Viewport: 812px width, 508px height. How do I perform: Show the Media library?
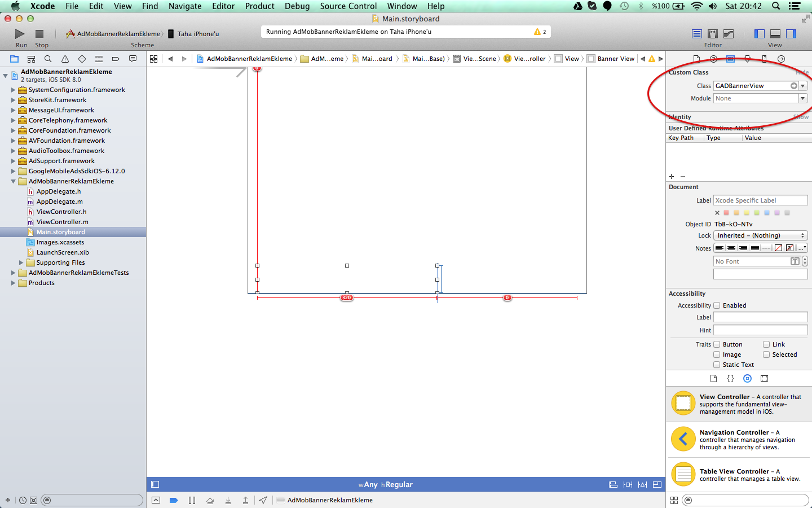[x=764, y=379]
